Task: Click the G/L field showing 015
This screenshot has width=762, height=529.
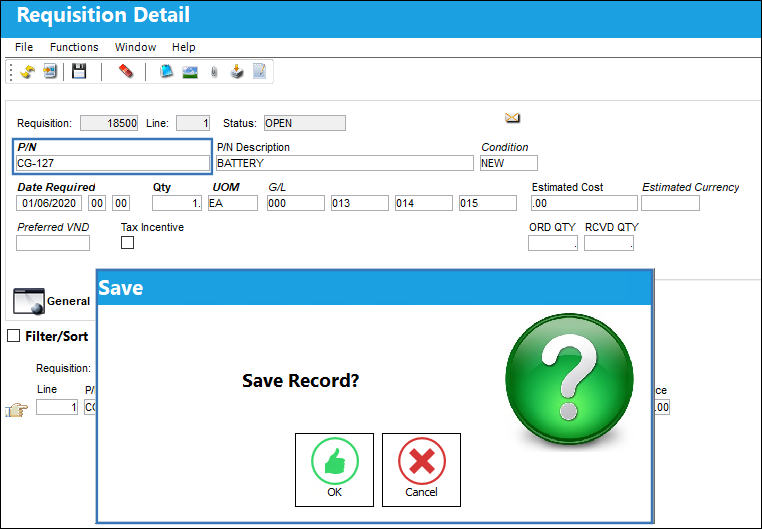Action: [488, 203]
